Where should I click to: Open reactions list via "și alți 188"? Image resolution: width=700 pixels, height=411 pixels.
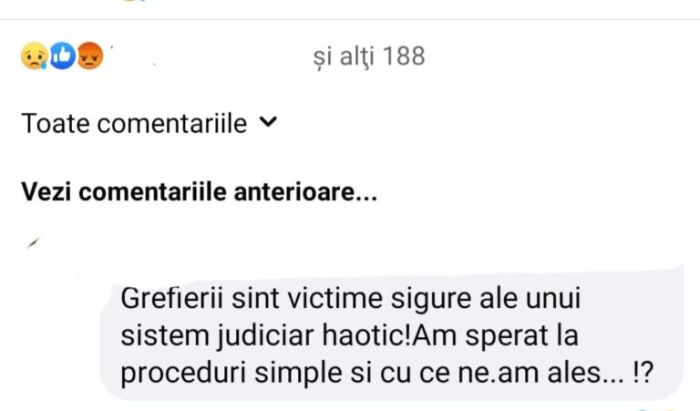[369, 57]
